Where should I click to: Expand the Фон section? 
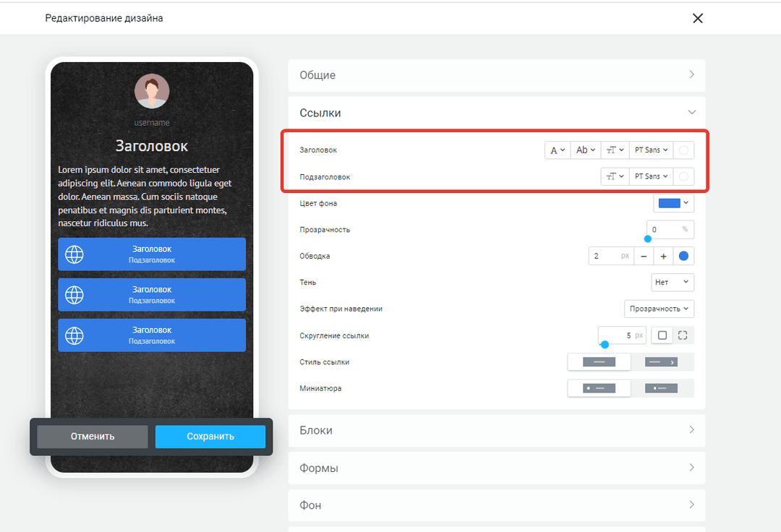(x=497, y=505)
